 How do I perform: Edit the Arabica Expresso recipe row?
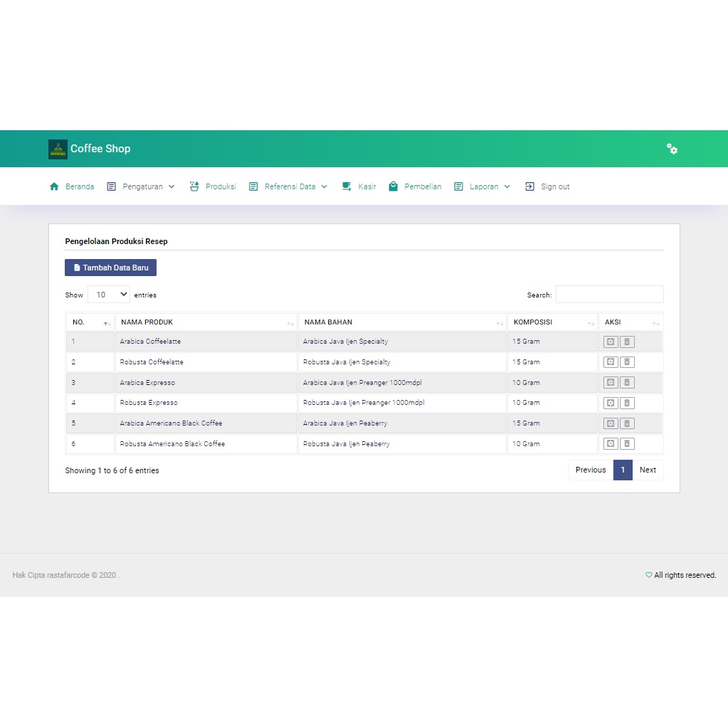click(611, 383)
